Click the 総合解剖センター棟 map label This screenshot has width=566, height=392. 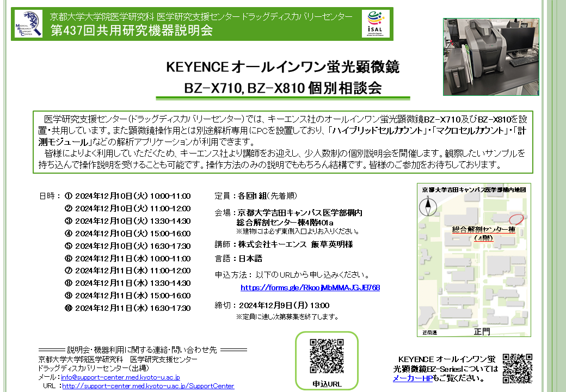(x=484, y=230)
